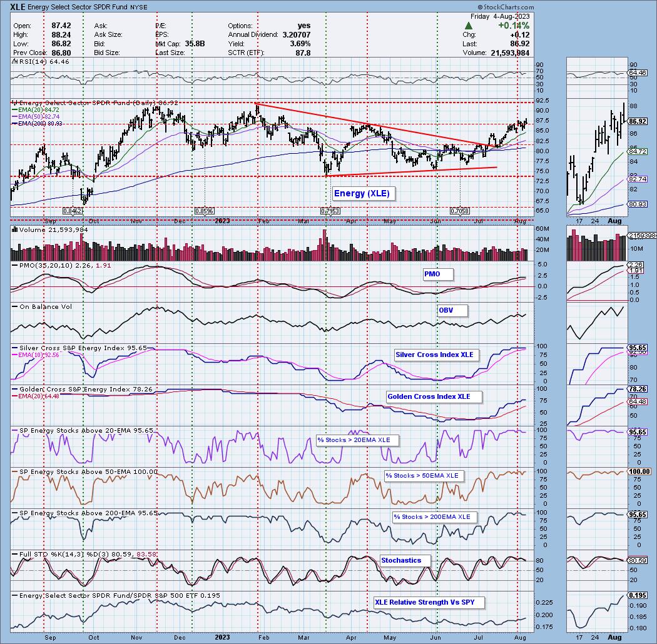
Task: Click the 0.8462 marker label on the price chart
Action: coord(72,211)
